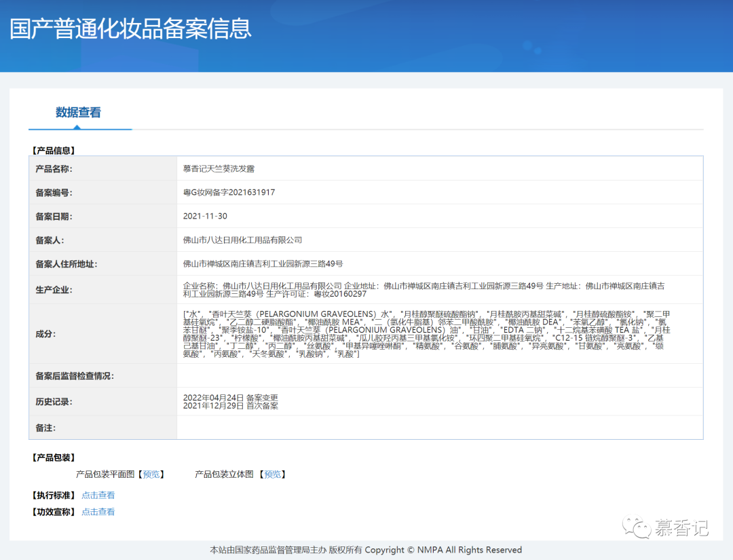Select the filing date 2021-11-30

pos(205,217)
